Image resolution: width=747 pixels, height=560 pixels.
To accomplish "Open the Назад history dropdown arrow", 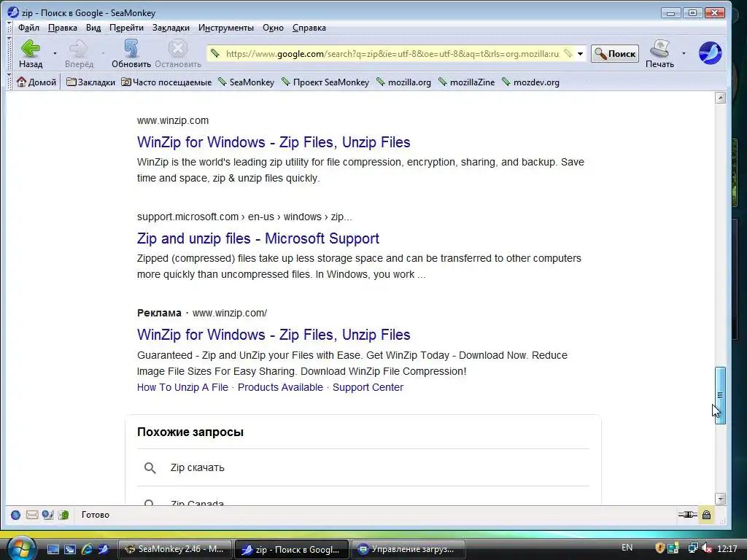I will click(55, 53).
